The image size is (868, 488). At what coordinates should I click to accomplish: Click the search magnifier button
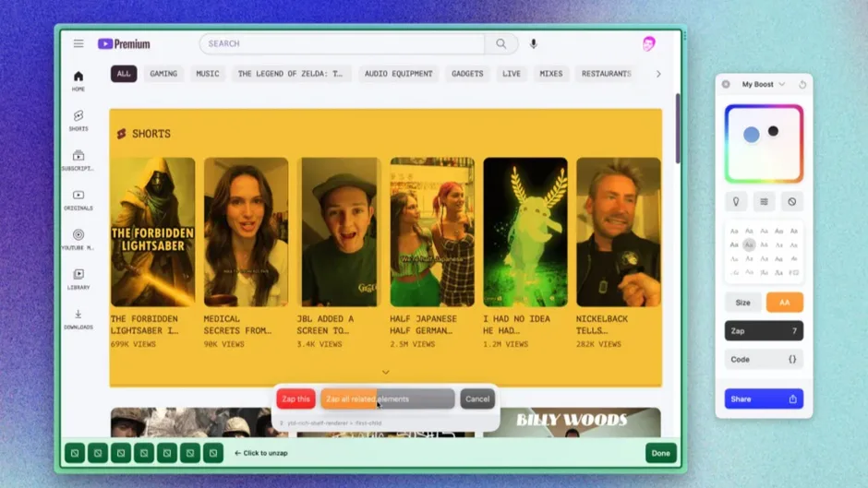click(501, 43)
